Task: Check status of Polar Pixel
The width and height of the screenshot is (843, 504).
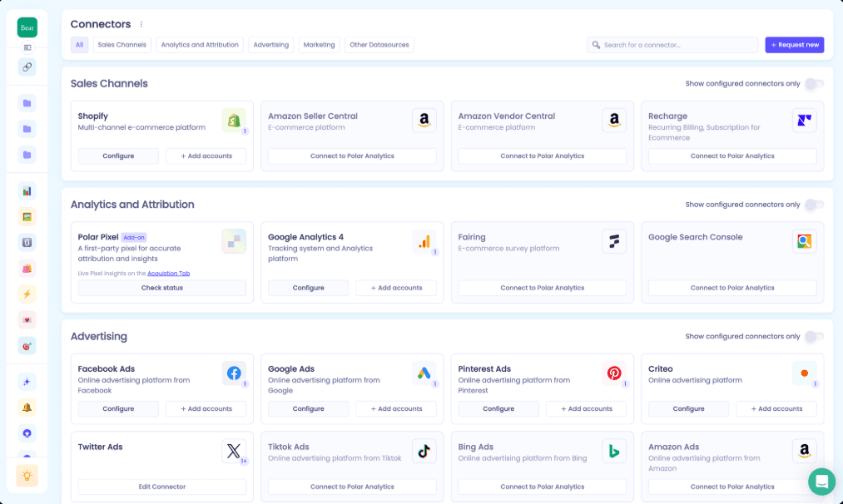Action: click(x=161, y=288)
